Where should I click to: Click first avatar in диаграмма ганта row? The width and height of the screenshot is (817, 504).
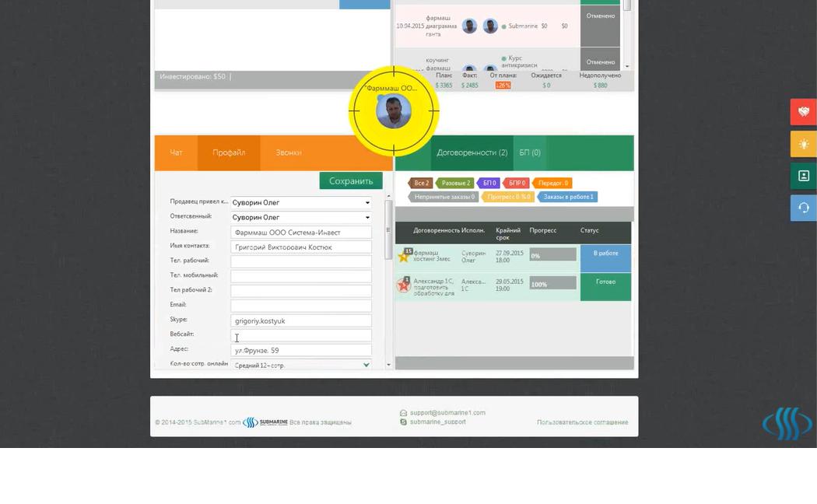click(469, 26)
